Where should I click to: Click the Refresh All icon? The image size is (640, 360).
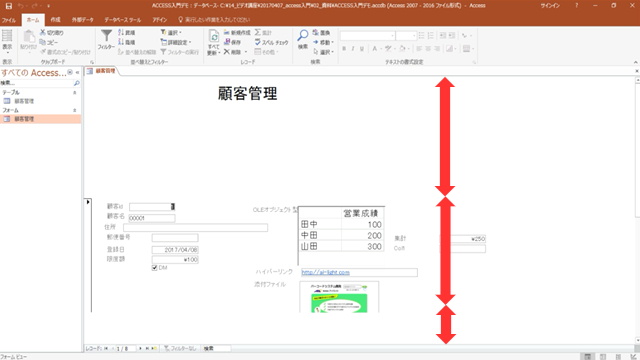click(213, 37)
